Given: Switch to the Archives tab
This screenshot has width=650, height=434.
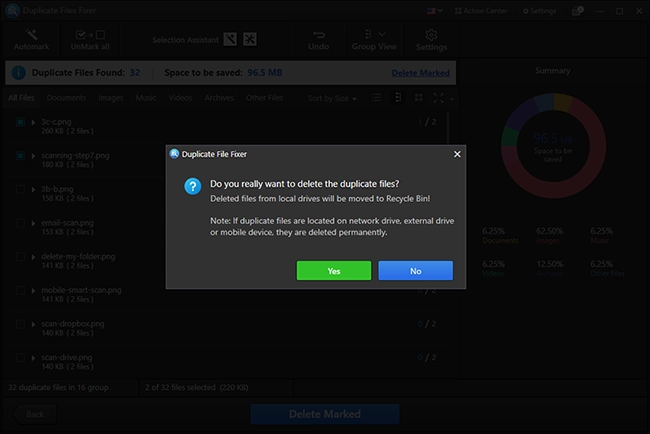Looking at the screenshot, I should [x=219, y=98].
